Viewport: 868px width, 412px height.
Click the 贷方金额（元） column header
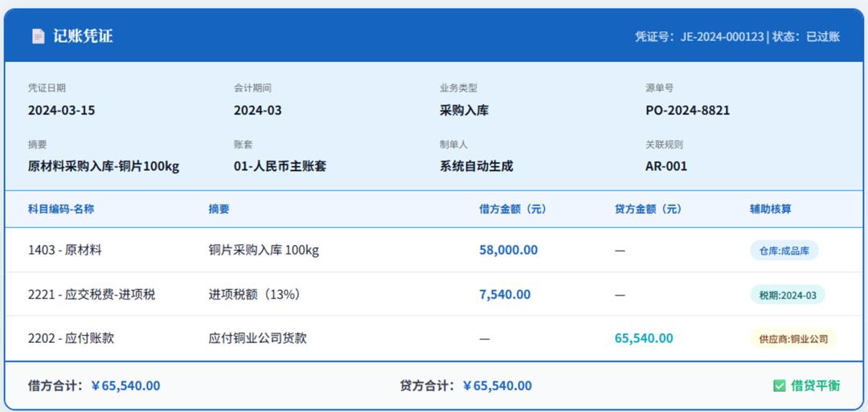coord(649,209)
